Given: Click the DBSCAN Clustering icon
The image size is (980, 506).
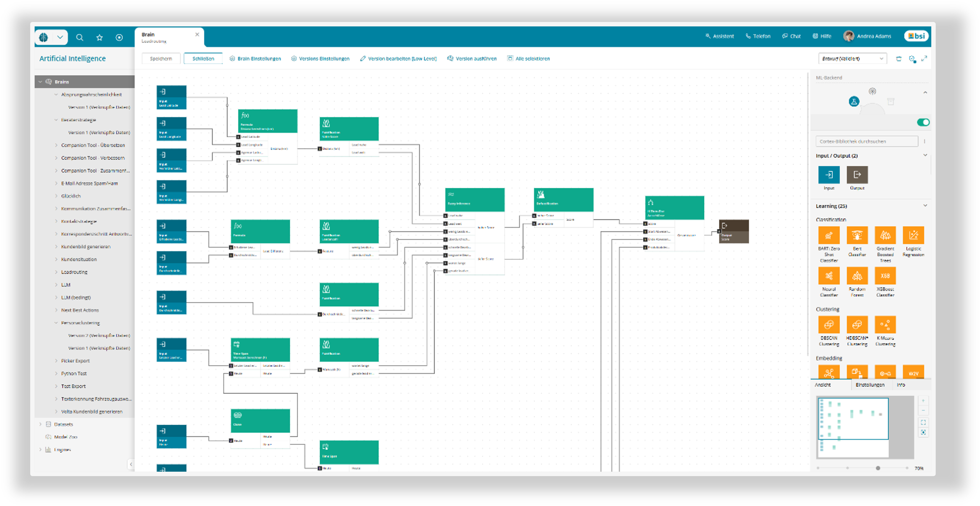Looking at the screenshot, I should point(829,325).
